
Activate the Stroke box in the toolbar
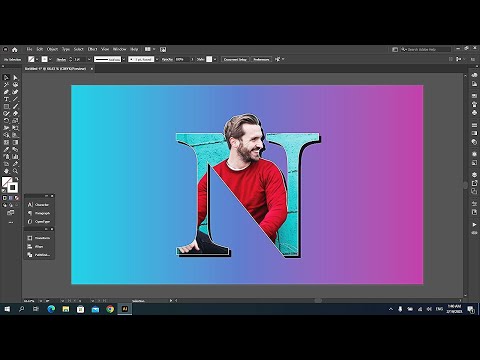13,187
